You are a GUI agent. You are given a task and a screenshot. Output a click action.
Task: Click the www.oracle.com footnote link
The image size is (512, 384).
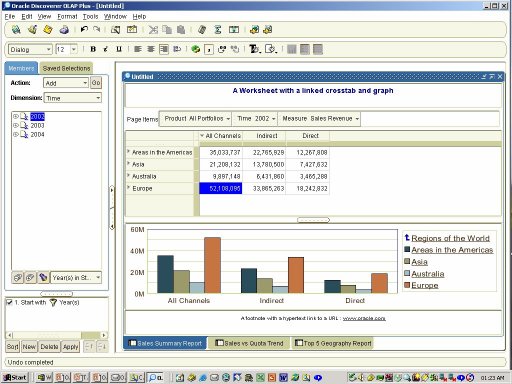pos(364,318)
